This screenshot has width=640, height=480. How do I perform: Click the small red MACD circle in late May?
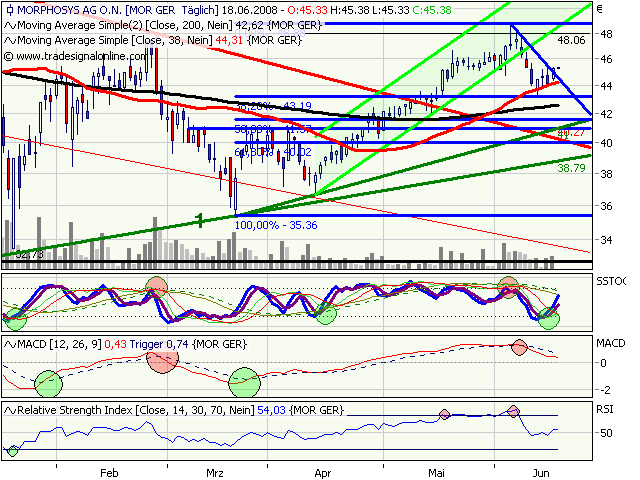519,347
